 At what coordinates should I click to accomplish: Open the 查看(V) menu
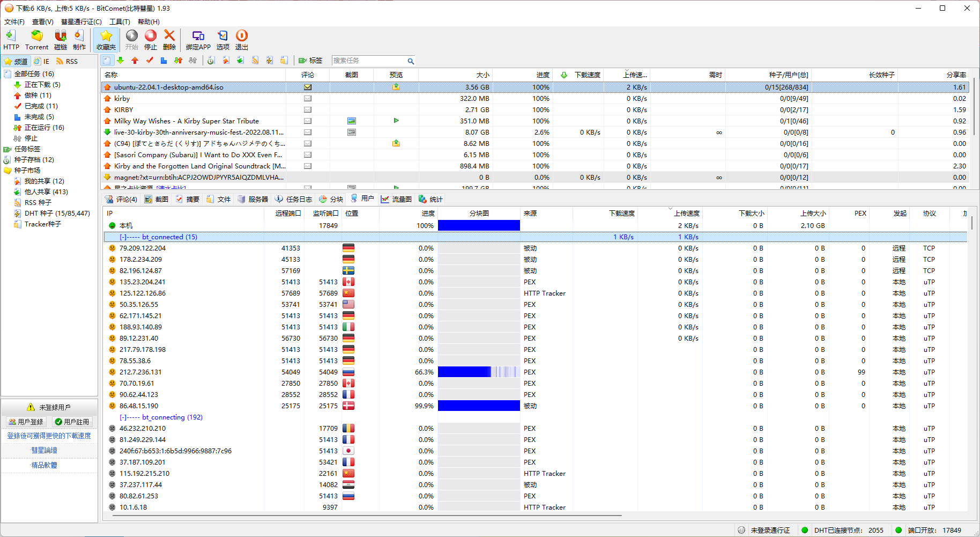(43, 22)
